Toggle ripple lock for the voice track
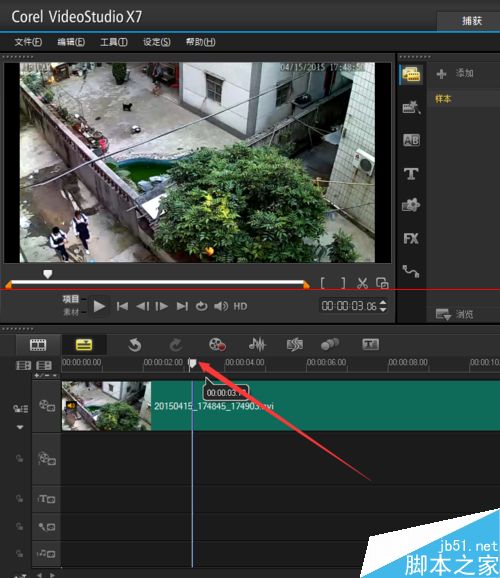Image resolution: width=500 pixels, height=578 pixels. 20,527
